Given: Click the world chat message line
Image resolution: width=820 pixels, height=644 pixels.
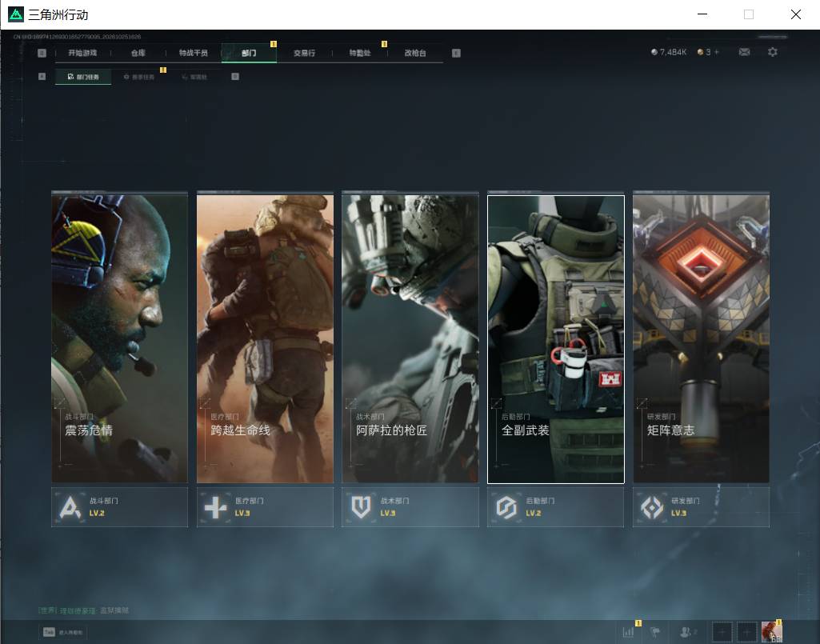Looking at the screenshot, I should tap(84, 610).
